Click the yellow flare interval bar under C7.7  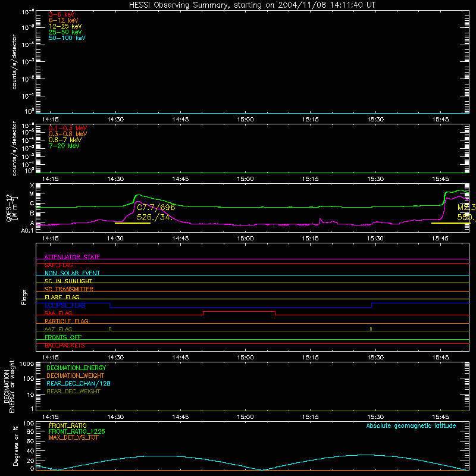coord(133,223)
